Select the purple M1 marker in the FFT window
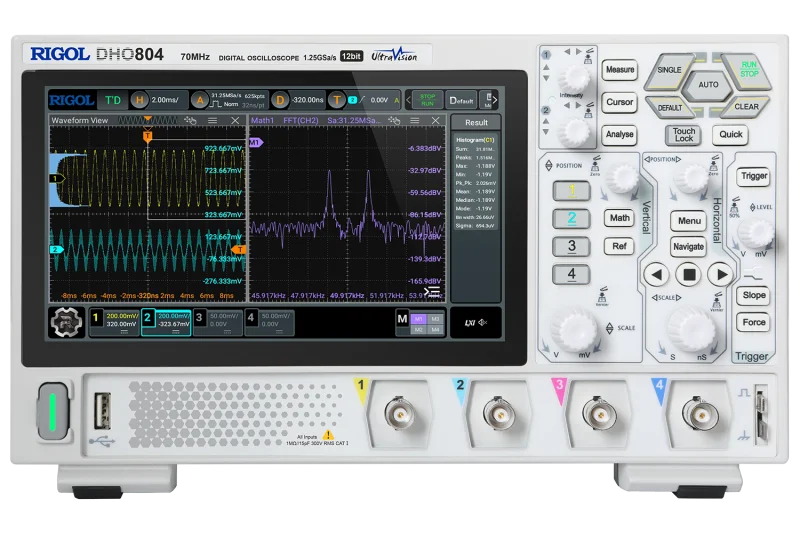 click(256, 142)
